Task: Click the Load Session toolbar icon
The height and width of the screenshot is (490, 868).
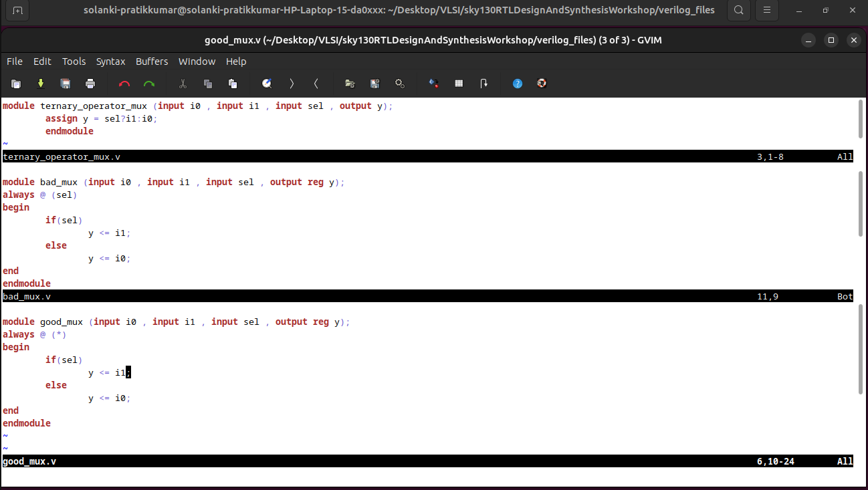Action: point(349,83)
